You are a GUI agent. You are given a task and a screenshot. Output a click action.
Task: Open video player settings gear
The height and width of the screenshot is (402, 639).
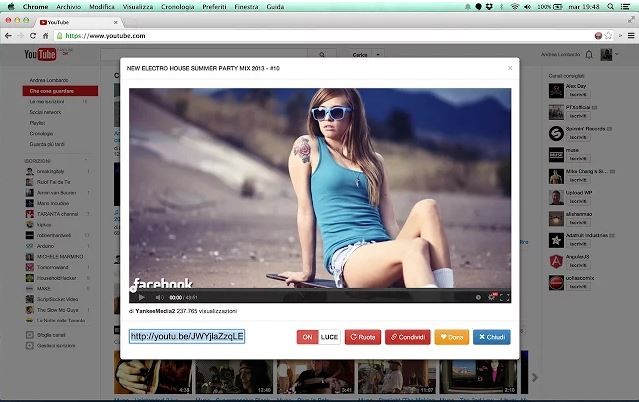click(x=491, y=297)
